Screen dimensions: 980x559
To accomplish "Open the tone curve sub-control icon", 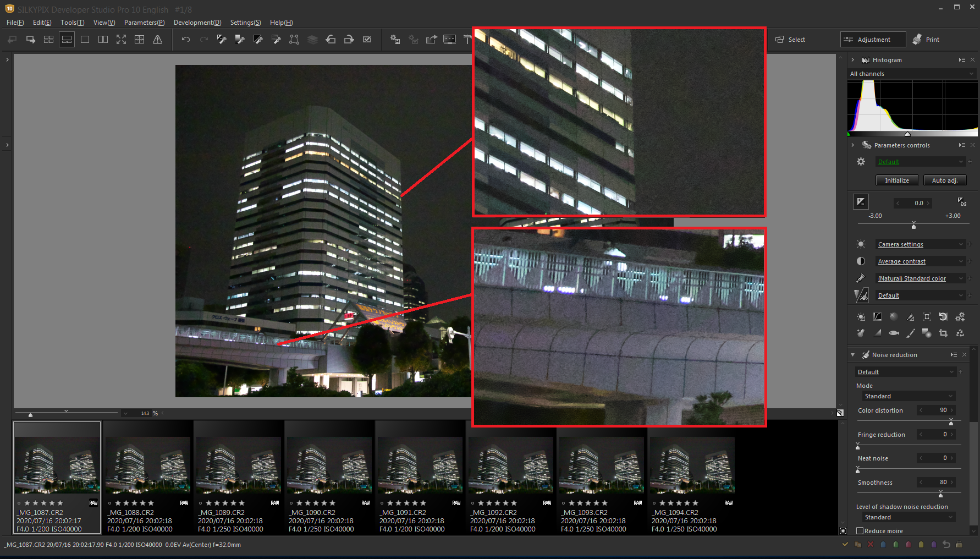I will point(877,317).
